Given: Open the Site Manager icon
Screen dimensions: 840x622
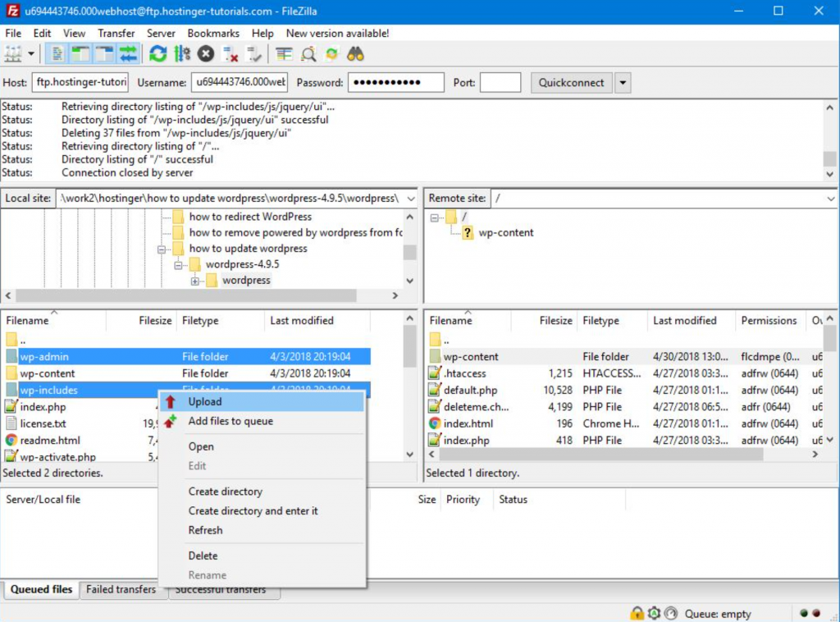Looking at the screenshot, I should point(14,54).
